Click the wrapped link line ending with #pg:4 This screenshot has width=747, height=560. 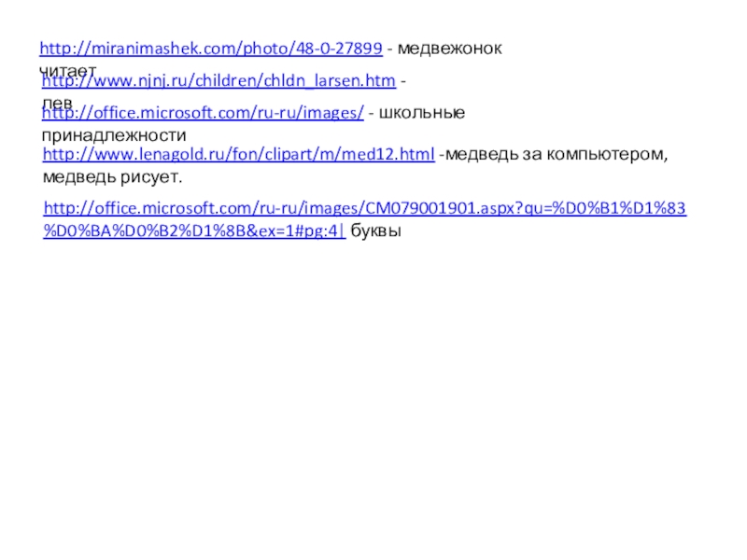pyautogui.click(x=194, y=231)
